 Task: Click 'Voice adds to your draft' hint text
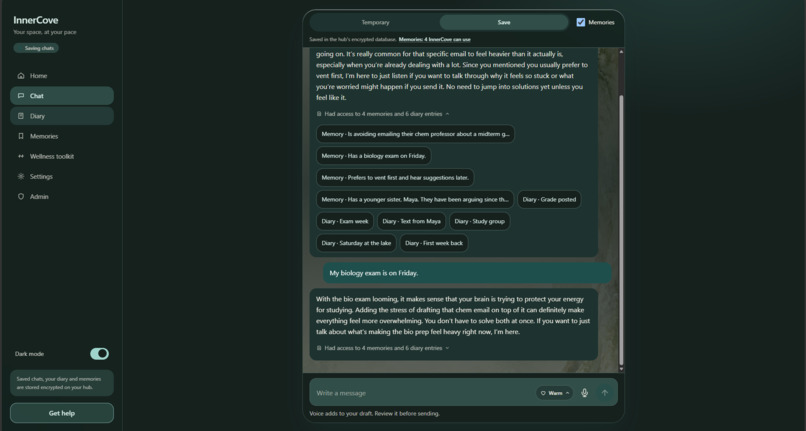[x=374, y=414]
